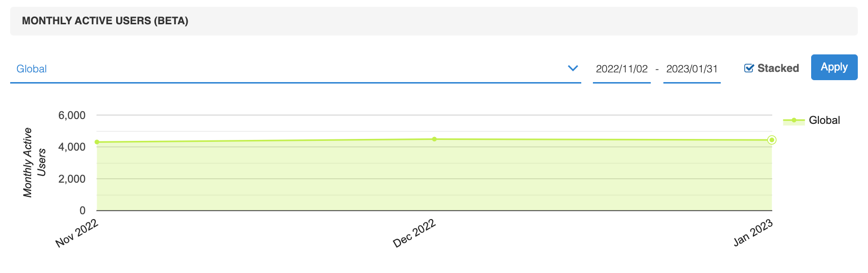Select the Dec 2022 data point

point(434,139)
